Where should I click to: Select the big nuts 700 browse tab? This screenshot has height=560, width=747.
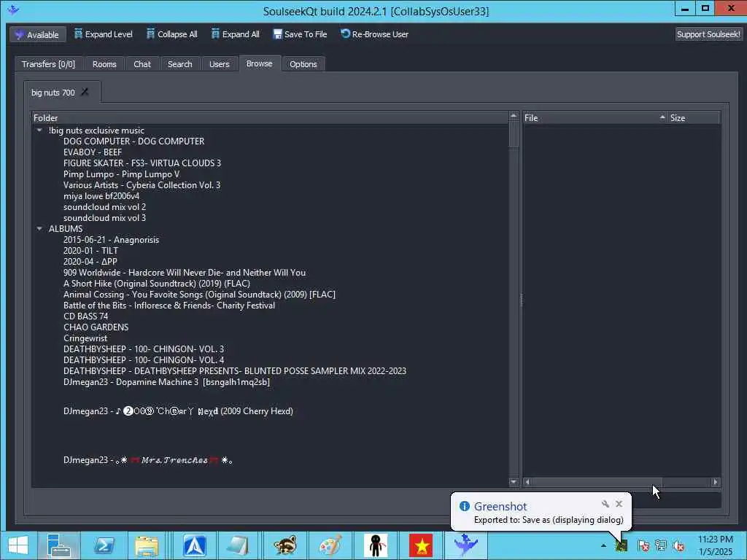53,93
